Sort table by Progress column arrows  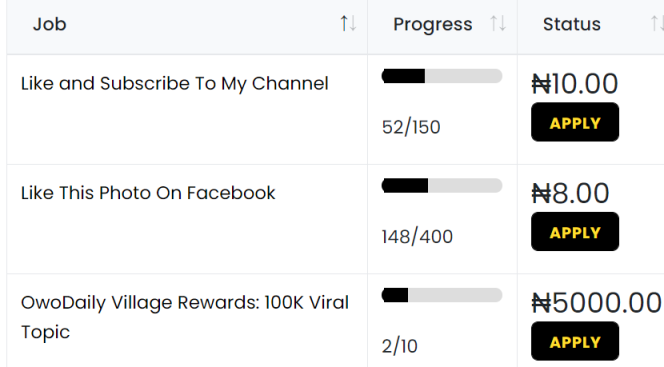pos(498,23)
